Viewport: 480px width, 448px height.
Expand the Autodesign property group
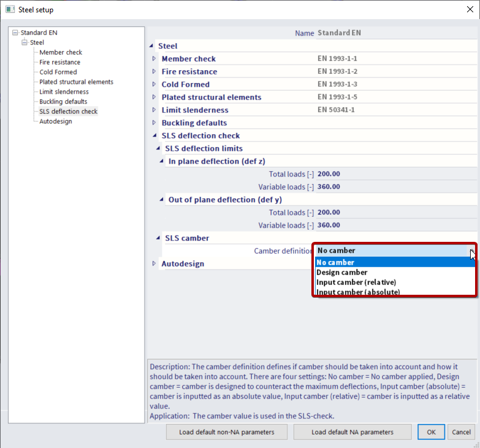pyautogui.click(x=154, y=264)
